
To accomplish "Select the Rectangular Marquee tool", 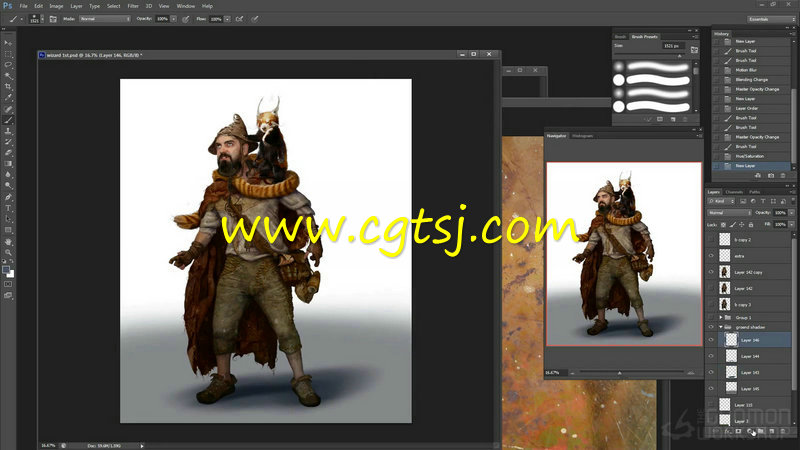I will pos(8,54).
